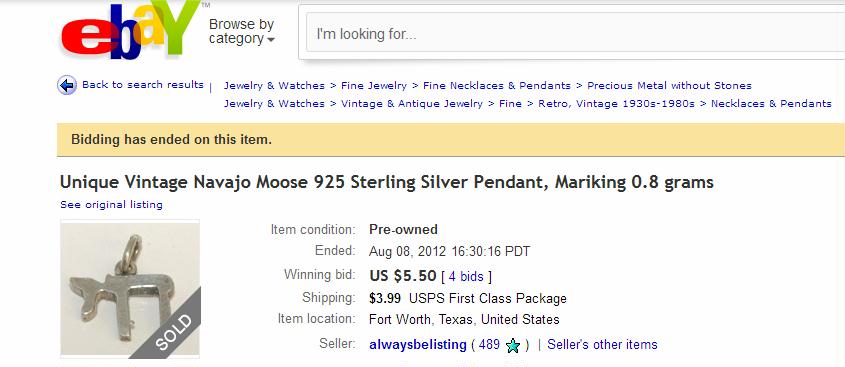Open the Vintage & Antique Jewelry breadcrumb
The height and width of the screenshot is (367, 845).
point(412,103)
